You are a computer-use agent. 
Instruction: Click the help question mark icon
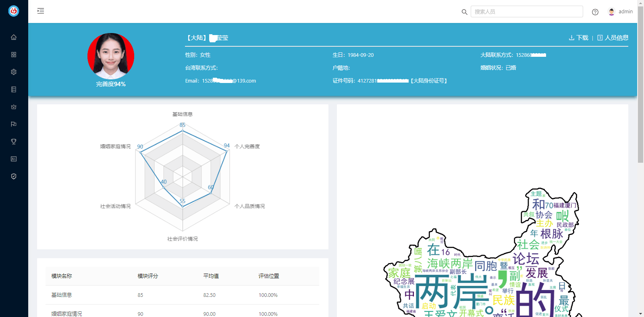[595, 12]
